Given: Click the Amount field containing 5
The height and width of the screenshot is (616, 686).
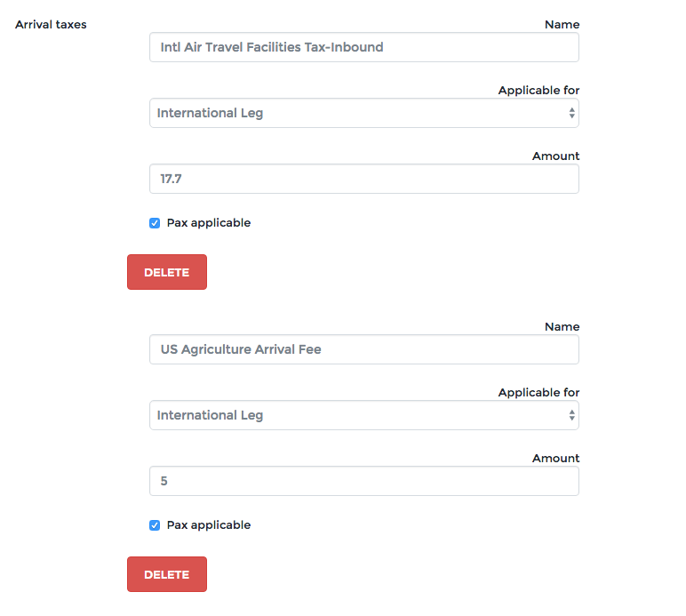Looking at the screenshot, I should point(363,481).
